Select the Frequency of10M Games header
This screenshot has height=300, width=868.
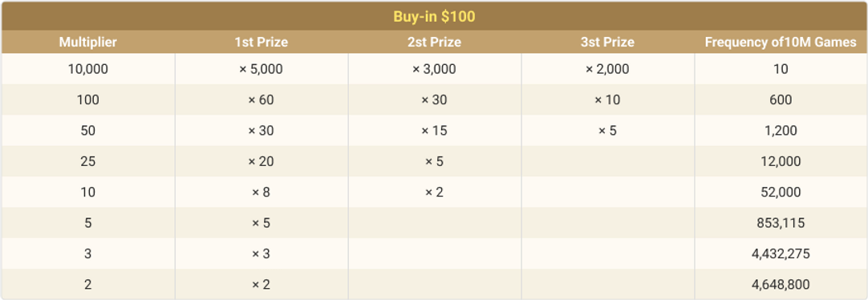point(781,42)
